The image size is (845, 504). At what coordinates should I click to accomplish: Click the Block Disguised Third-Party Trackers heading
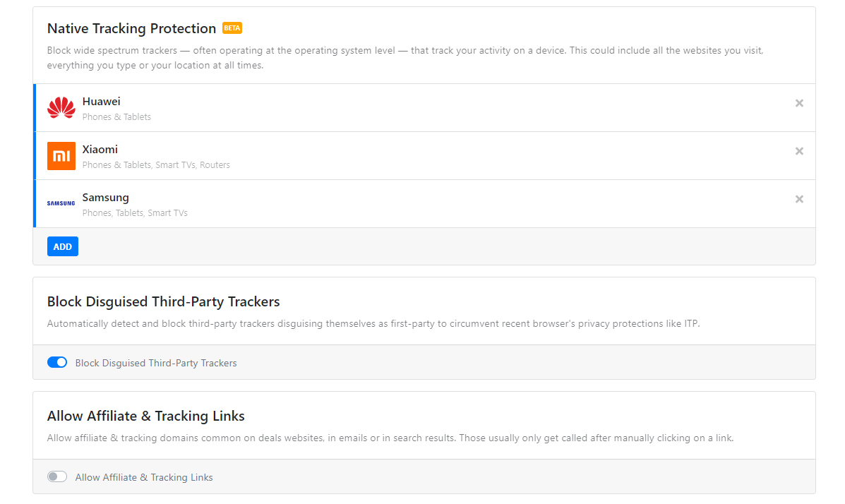(x=163, y=302)
